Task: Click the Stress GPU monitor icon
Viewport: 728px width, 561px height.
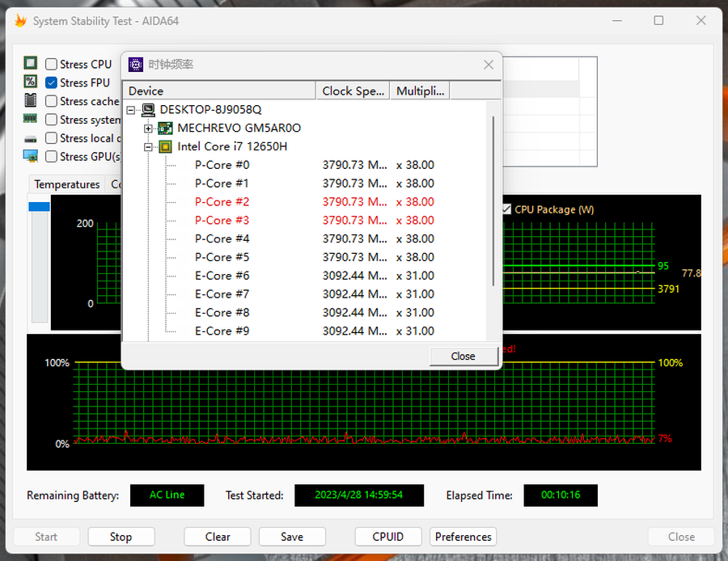Action: click(x=31, y=156)
